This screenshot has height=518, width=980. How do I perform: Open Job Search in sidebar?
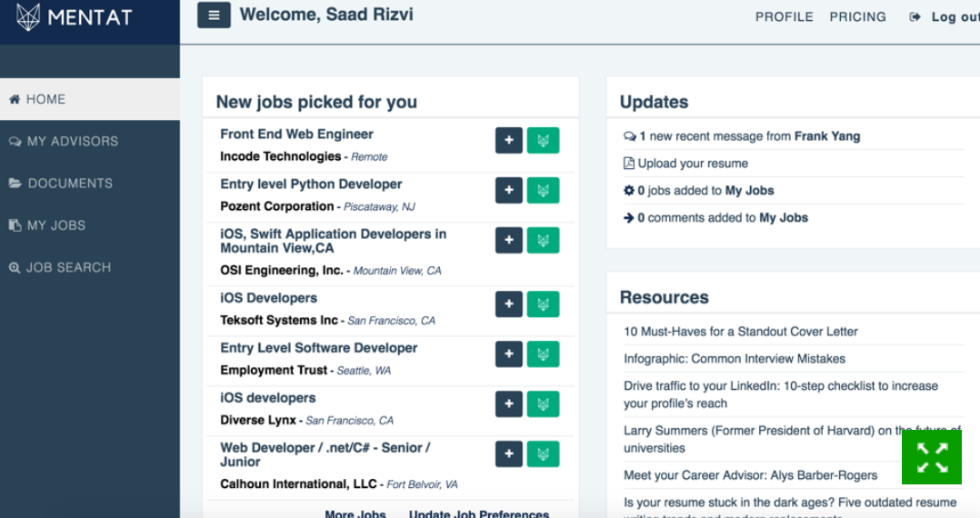click(90, 267)
